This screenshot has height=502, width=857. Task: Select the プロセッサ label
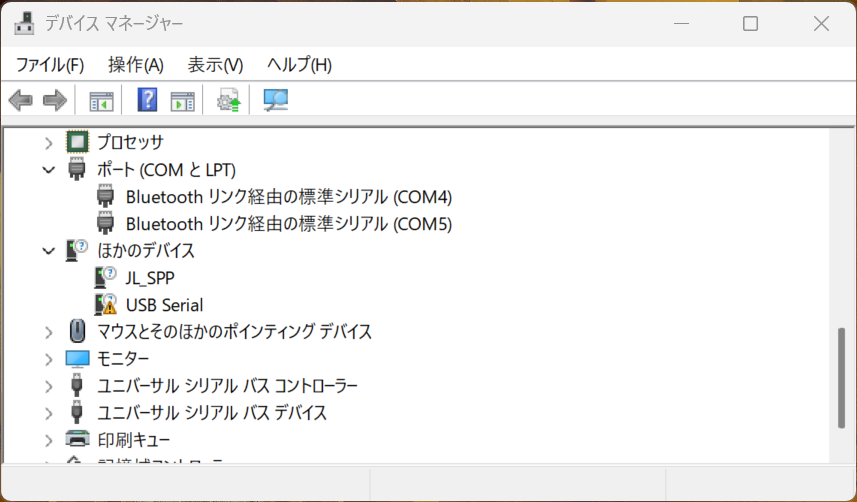(x=131, y=142)
